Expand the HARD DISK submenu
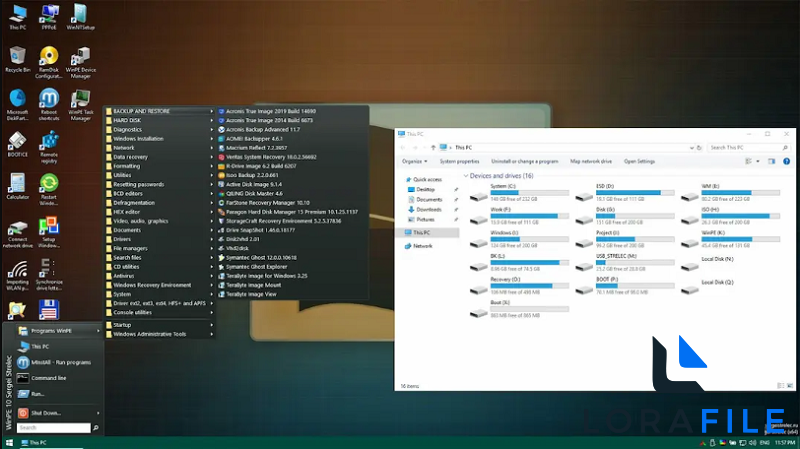This screenshot has height=449, width=800. click(160, 120)
